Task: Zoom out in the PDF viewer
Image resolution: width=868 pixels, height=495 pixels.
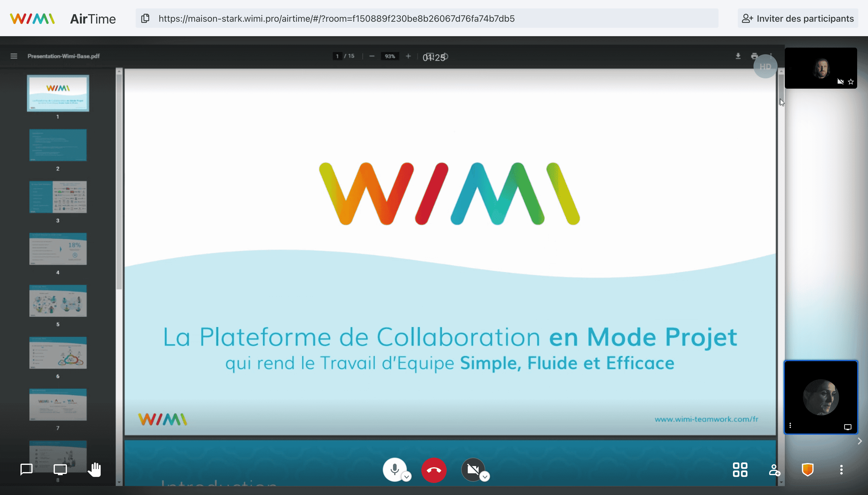Action: click(372, 56)
